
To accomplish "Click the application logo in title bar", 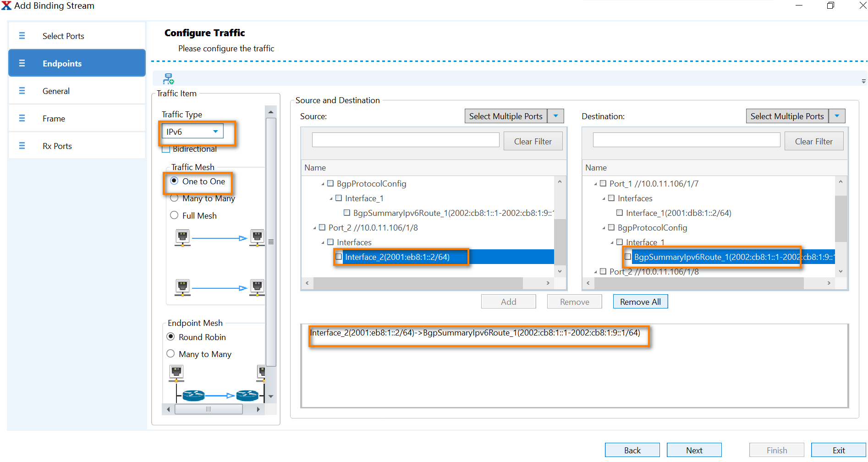I will point(6,5).
